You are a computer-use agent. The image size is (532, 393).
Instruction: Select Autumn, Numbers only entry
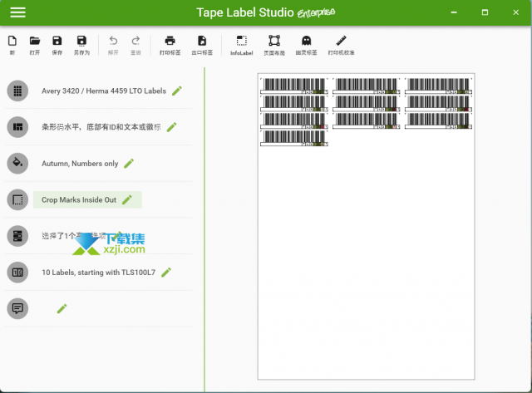[x=80, y=164]
